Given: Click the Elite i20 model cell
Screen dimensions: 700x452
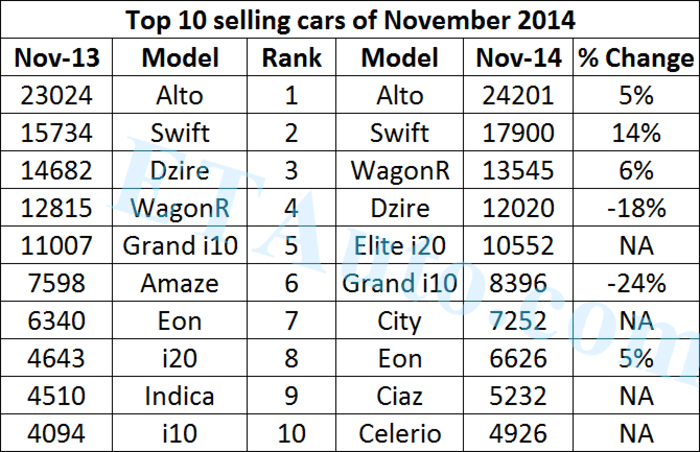Looking at the screenshot, I should coord(399,246).
